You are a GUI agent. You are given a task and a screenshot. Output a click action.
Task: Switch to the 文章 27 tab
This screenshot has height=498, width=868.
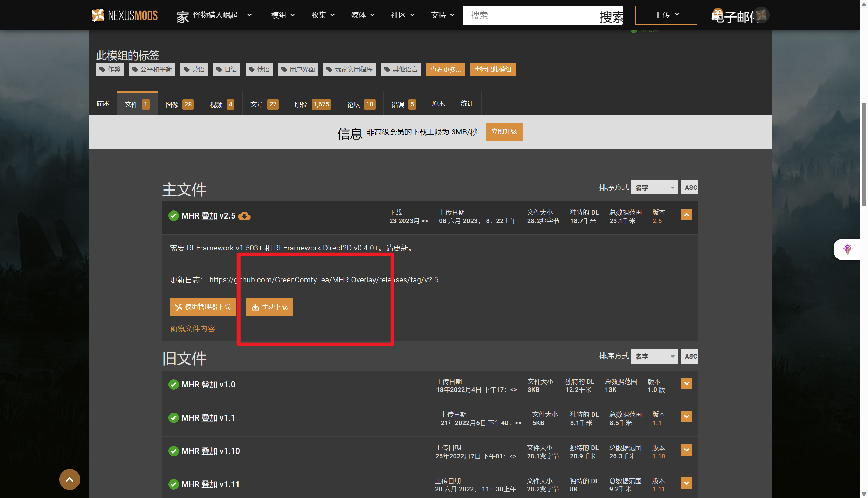pos(264,104)
